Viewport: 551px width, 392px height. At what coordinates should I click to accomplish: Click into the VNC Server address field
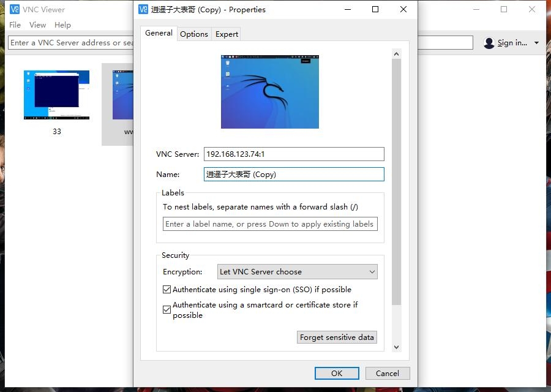294,154
